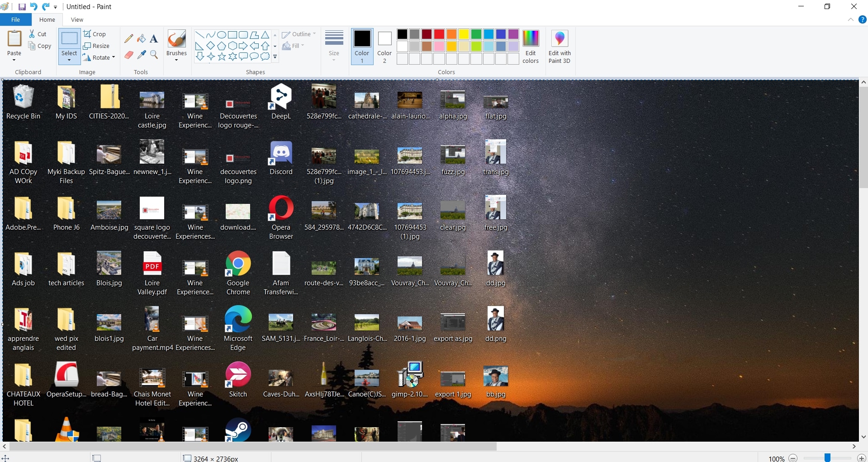This screenshot has width=868, height=462.
Task: Pick the Eraser tool
Action: pos(129,55)
